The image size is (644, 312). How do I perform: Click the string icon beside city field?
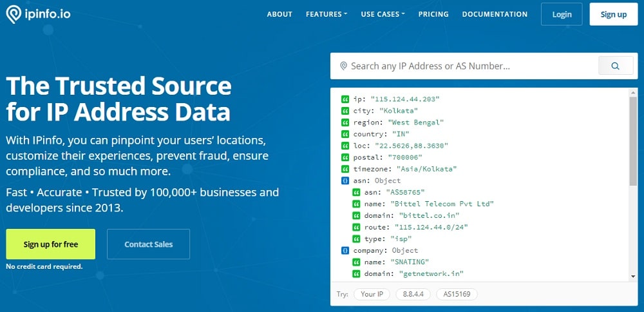coord(345,111)
